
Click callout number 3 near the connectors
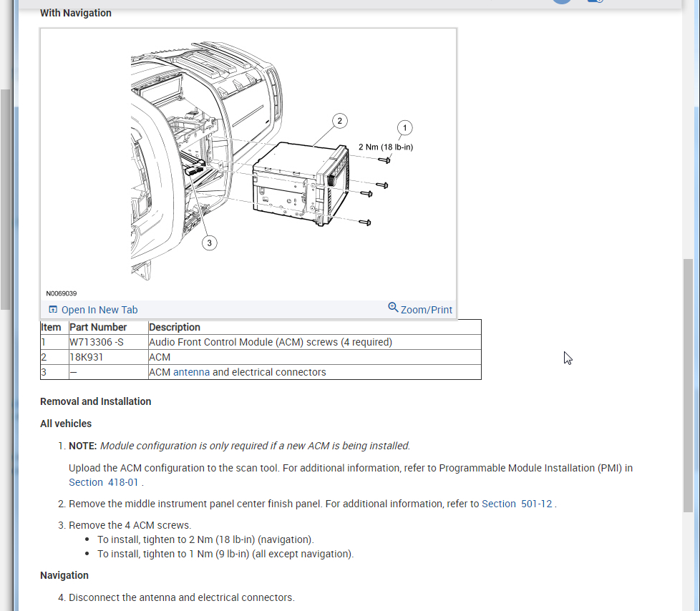[x=209, y=243]
